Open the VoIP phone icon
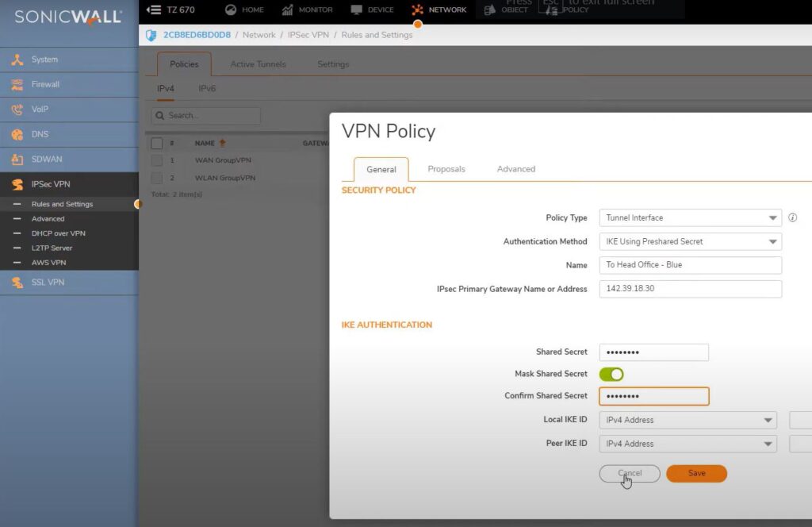 coord(17,110)
